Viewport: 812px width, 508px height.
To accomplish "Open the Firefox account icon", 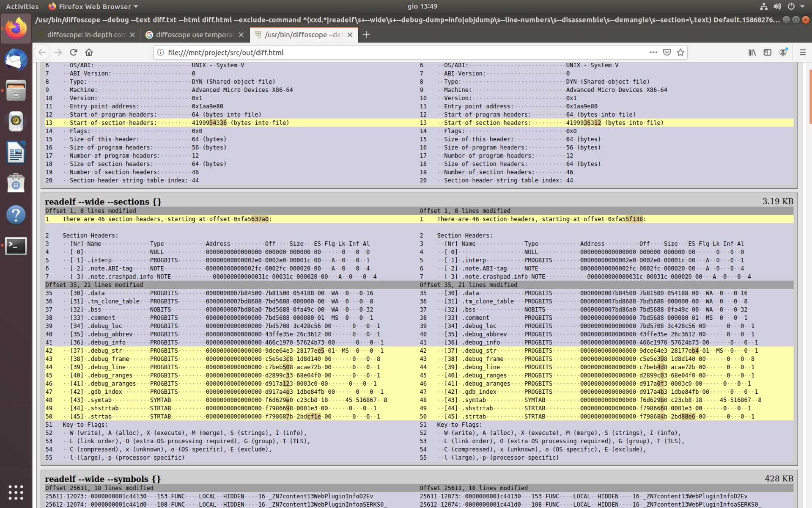I will pyautogui.click(x=783, y=52).
